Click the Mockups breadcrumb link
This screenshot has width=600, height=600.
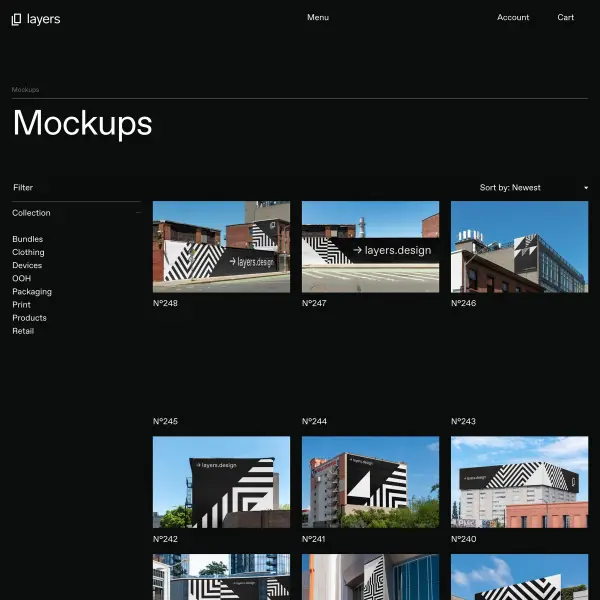coord(25,90)
